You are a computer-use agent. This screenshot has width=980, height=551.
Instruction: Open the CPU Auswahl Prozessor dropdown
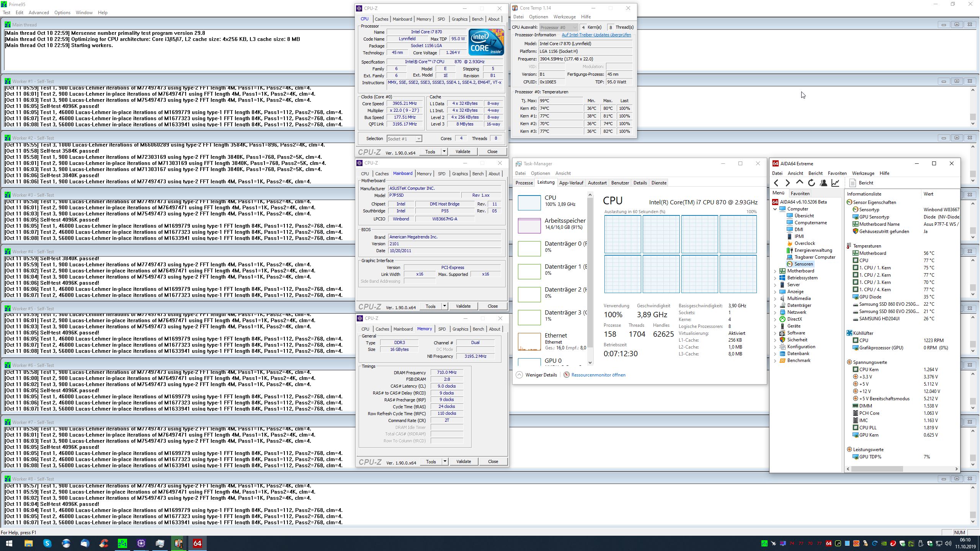[558, 27]
